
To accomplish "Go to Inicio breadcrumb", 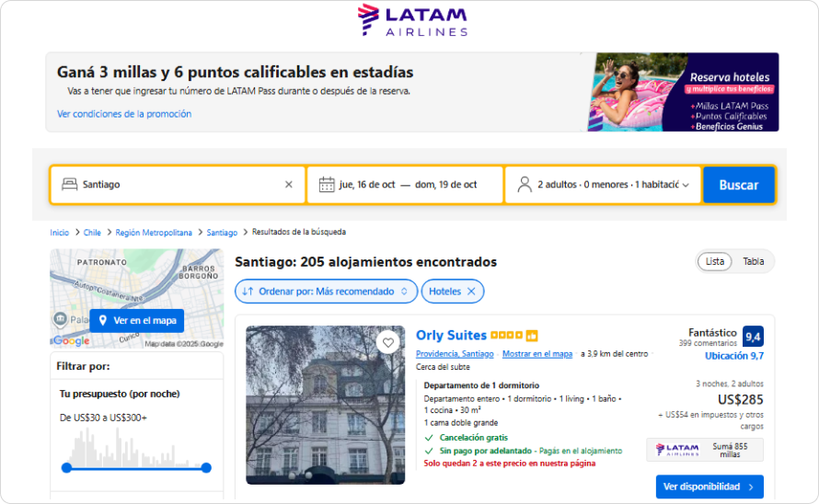I will click(60, 233).
